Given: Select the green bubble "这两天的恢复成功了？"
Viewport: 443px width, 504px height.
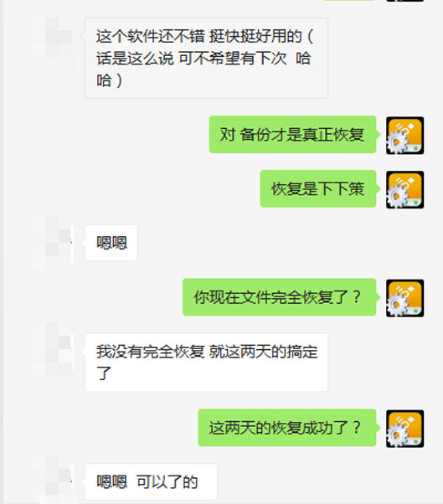Looking at the screenshot, I should (x=287, y=428).
